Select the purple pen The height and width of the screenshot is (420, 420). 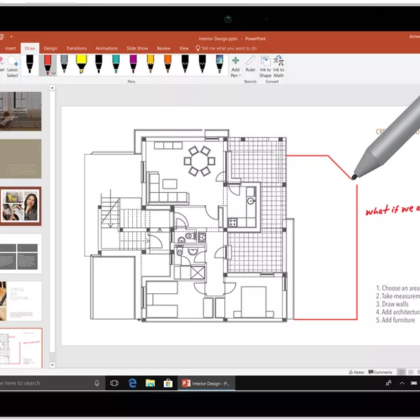tap(133, 64)
